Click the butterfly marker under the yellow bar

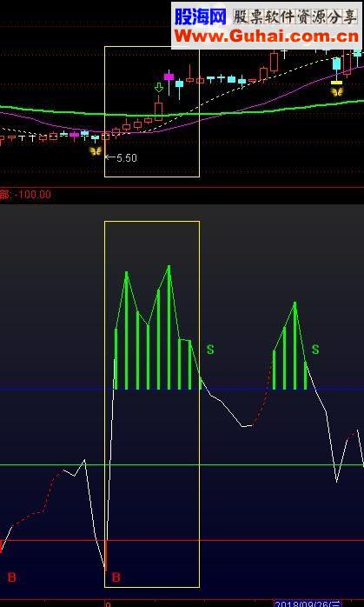(336, 92)
